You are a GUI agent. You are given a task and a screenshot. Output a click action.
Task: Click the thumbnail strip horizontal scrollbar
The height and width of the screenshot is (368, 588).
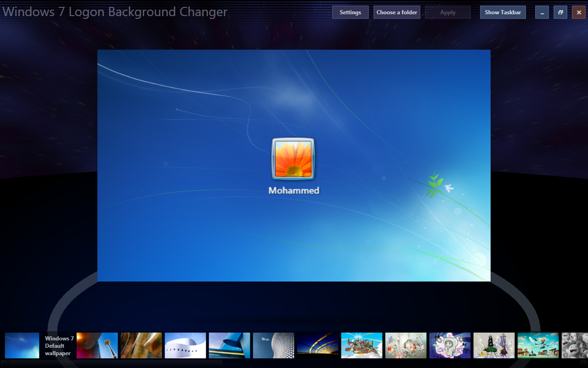click(x=294, y=363)
